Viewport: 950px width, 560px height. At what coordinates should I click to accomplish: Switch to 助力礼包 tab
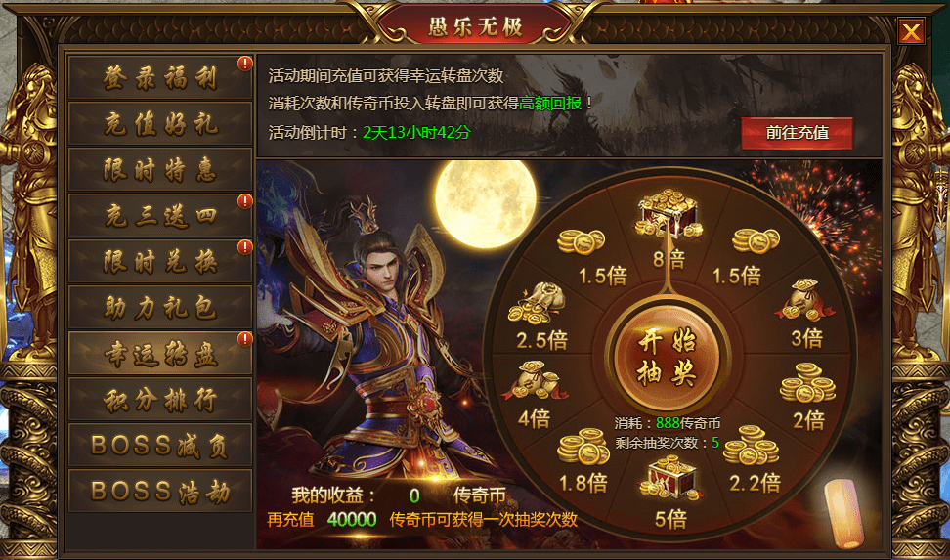pyautogui.click(x=160, y=307)
